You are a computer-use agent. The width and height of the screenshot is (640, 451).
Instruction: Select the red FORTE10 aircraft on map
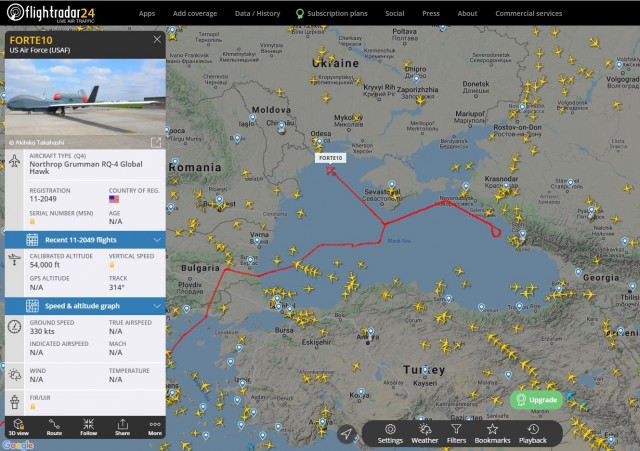pos(331,171)
